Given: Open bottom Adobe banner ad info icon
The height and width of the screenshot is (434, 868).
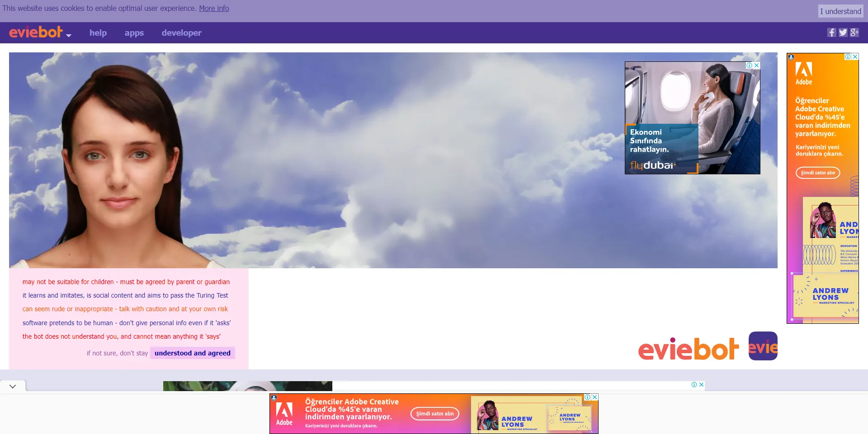Looking at the screenshot, I should pos(588,397).
